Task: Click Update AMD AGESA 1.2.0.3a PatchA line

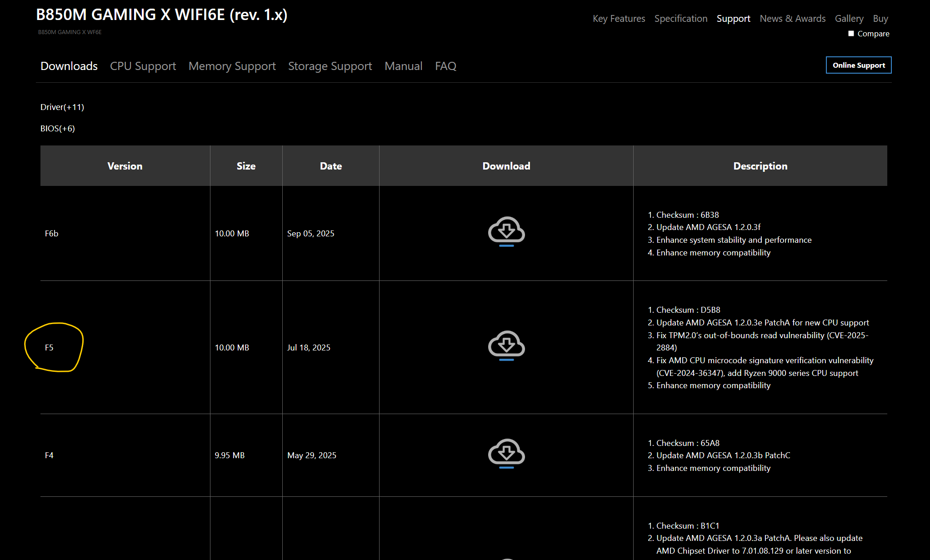Action: coord(760,545)
